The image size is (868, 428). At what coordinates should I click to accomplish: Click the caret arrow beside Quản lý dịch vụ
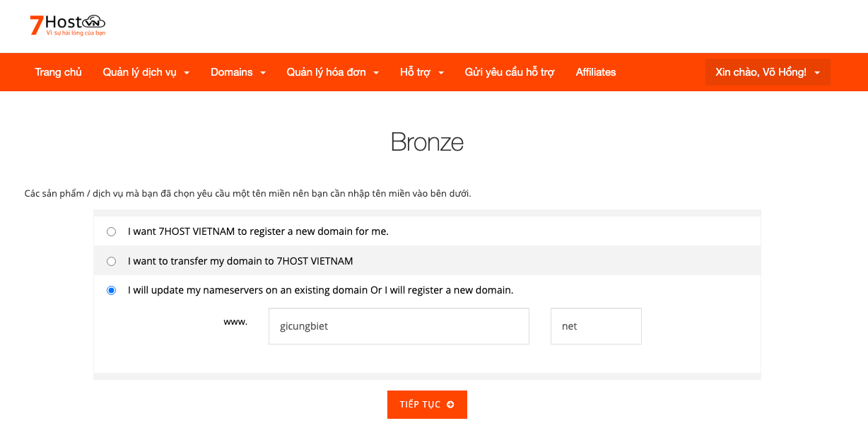187,73
